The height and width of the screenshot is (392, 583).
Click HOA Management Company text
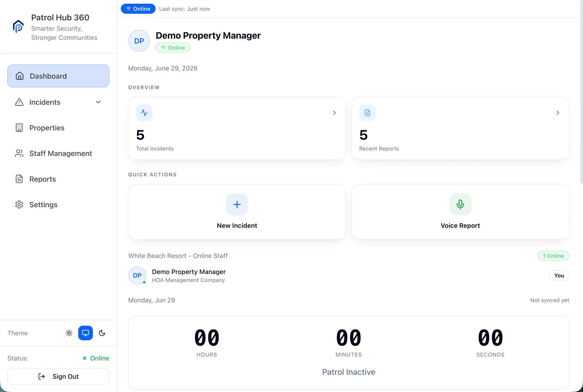point(188,280)
